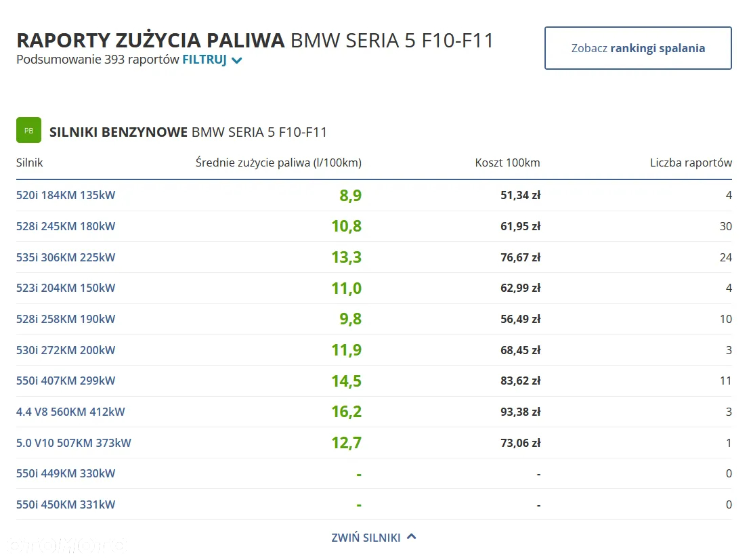Select report count 30 in 528i 245KM row

(x=726, y=226)
